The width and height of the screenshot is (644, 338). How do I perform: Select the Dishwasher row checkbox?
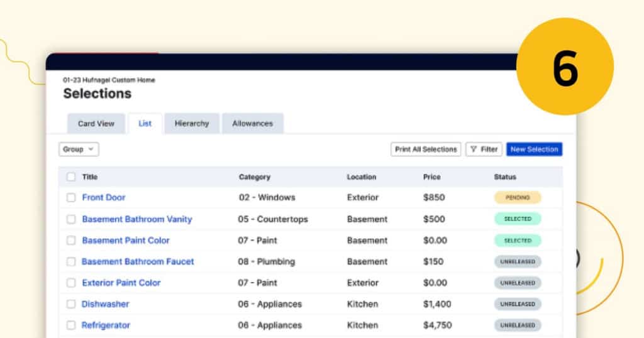[x=71, y=304]
